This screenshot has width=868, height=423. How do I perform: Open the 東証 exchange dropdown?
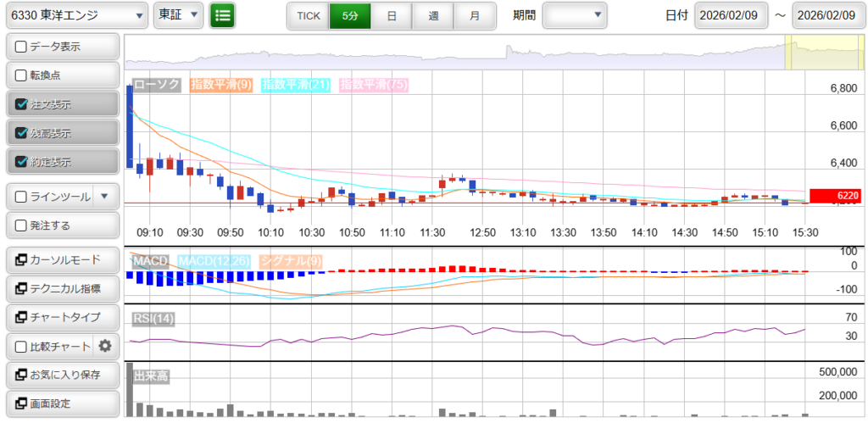(179, 15)
